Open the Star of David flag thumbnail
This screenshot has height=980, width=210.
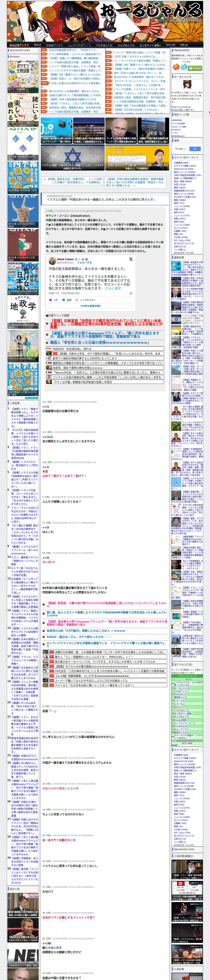[72, 157]
